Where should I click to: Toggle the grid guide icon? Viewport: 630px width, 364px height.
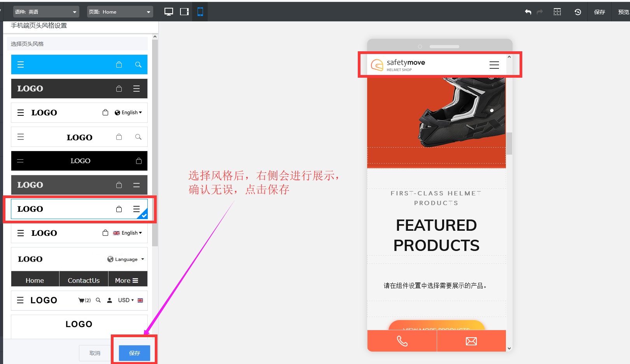(x=557, y=12)
